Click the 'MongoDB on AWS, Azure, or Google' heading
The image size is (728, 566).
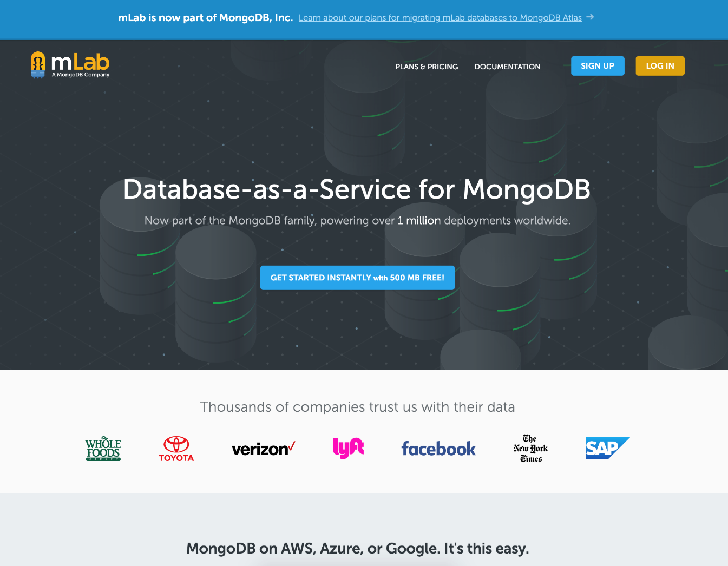click(357, 549)
